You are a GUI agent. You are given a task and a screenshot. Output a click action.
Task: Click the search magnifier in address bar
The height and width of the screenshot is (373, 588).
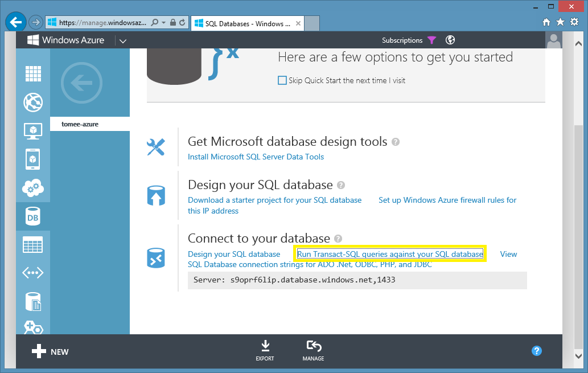(154, 23)
